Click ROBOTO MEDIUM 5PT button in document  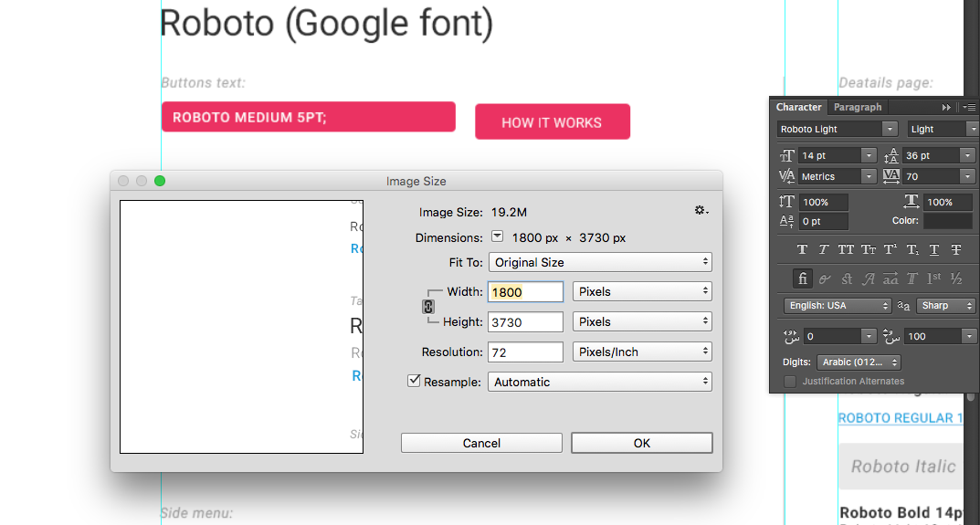308,117
